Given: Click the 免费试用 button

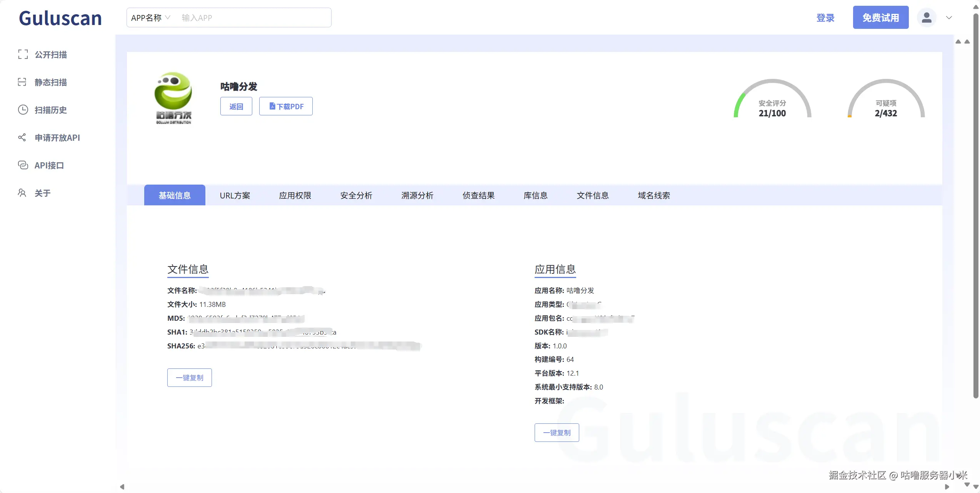Looking at the screenshot, I should pos(880,18).
